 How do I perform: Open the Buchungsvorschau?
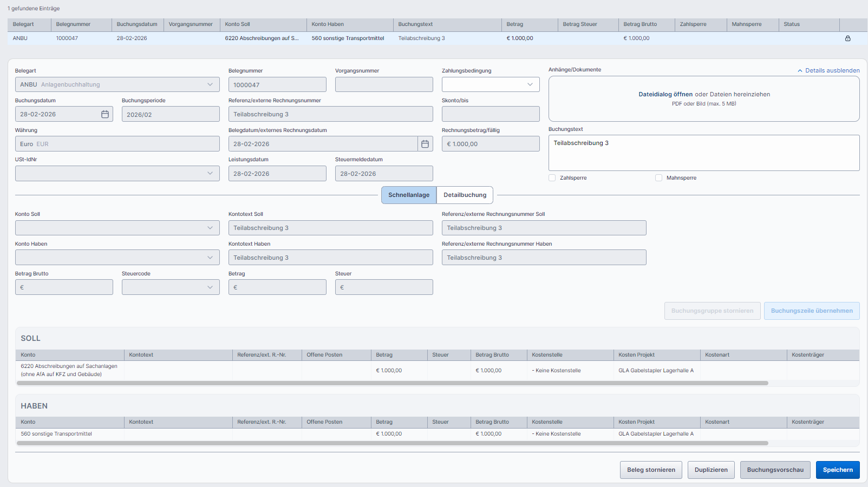[775, 470]
